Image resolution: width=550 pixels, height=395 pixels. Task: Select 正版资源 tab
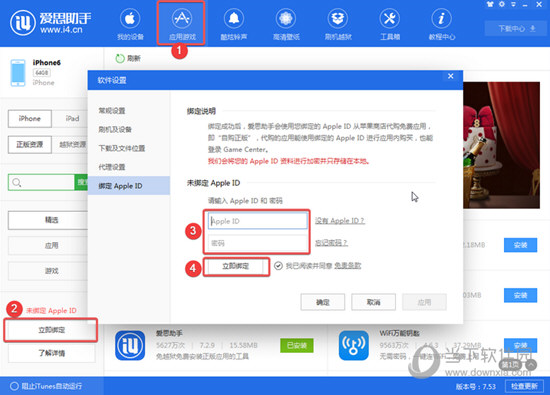point(30,145)
